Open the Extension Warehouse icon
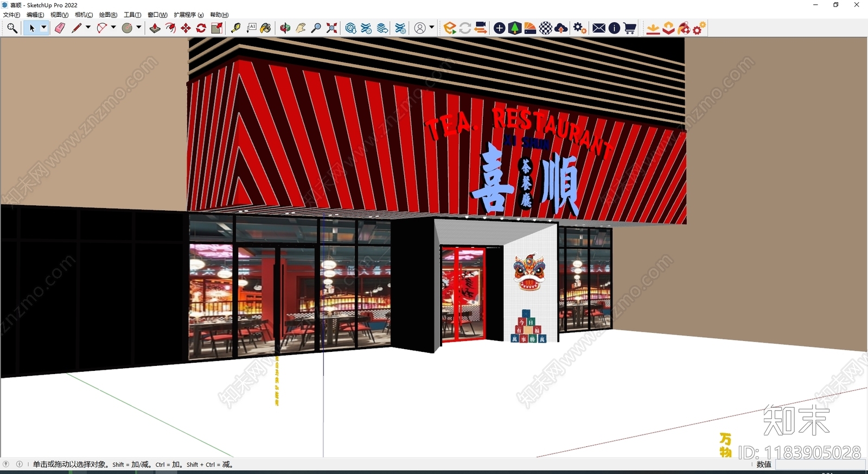The height and width of the screenshot is (474, 868). pos(367,28)
